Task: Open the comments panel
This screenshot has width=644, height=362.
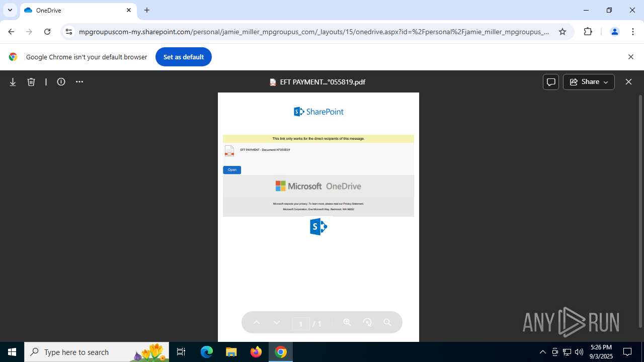Action: (551, 82)
